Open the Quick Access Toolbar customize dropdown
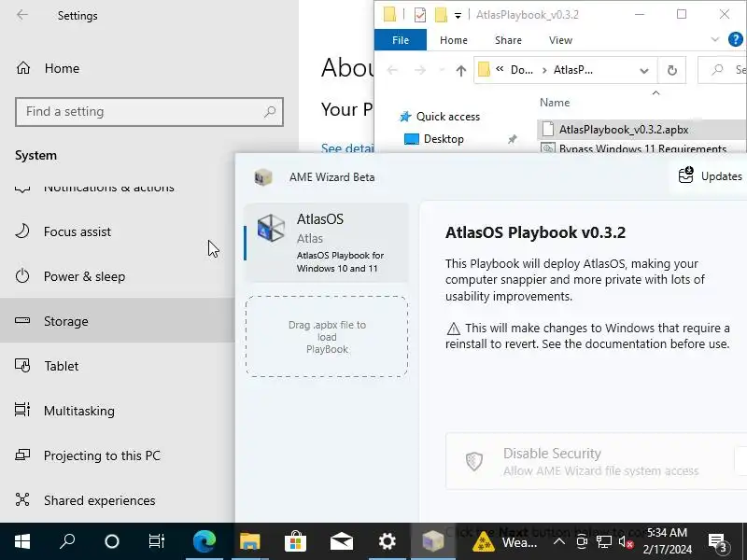The height and width of the screenshot is (560, 747). click(x=458, y=16)
